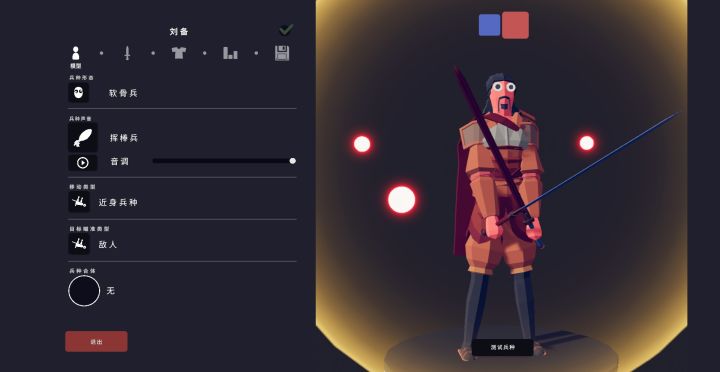720x372 pixels.
Task: Click the targeting type icon beside 敌人
Action: pos(79,244)
